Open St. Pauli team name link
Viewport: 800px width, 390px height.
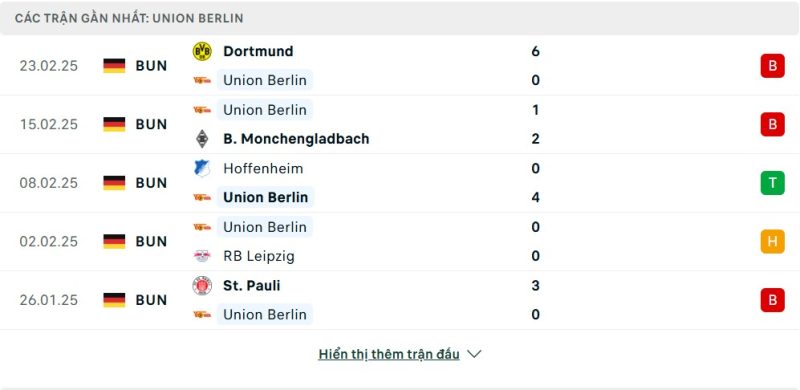tap(252, 285)
